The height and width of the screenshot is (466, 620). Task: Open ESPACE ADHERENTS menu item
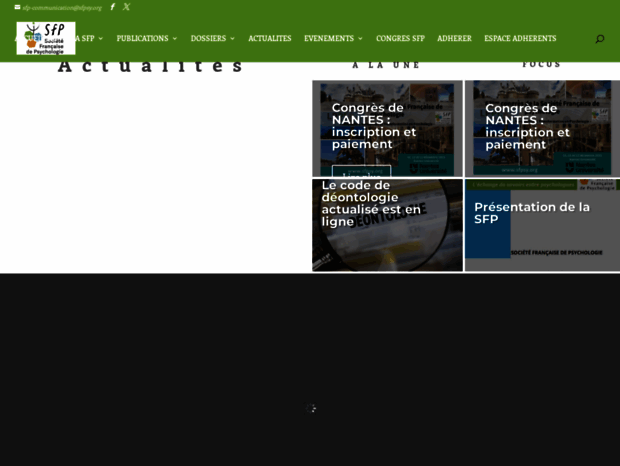520,38
